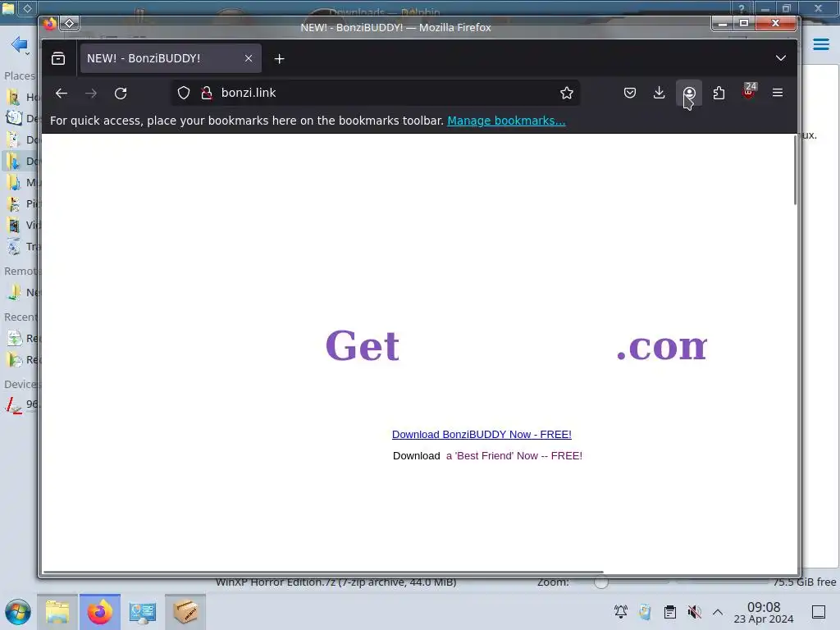Click the vertical page scrollbar
Viewport: 840px width, 630px height.
(795, 171)
